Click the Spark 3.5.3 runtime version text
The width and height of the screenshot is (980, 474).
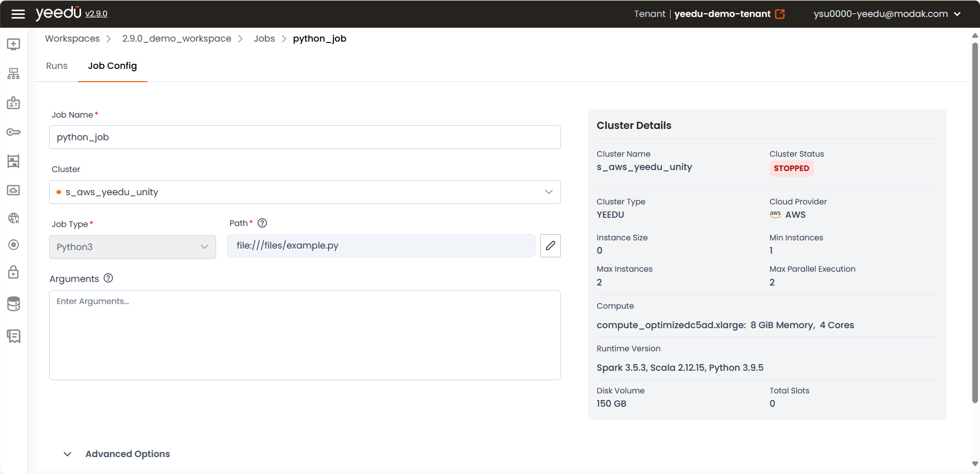point(680,368)
